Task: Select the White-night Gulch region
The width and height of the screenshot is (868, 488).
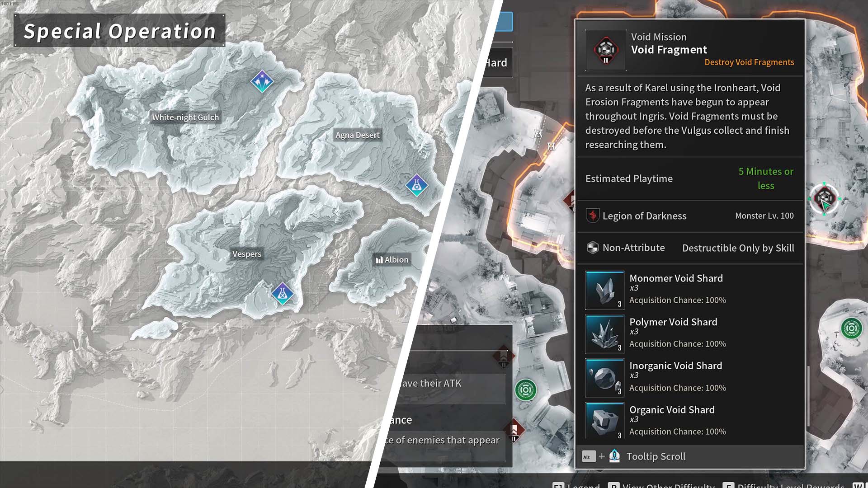Action: pos(185,117)
